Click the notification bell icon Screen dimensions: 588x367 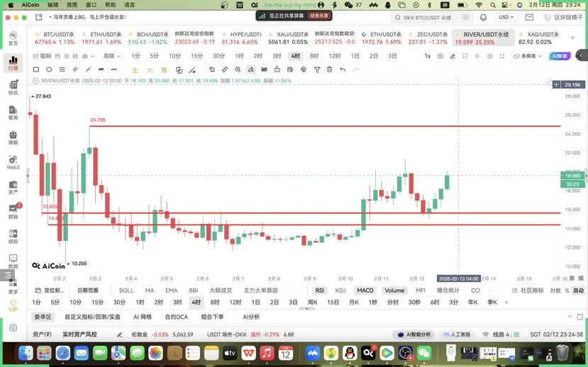point(483,17)
